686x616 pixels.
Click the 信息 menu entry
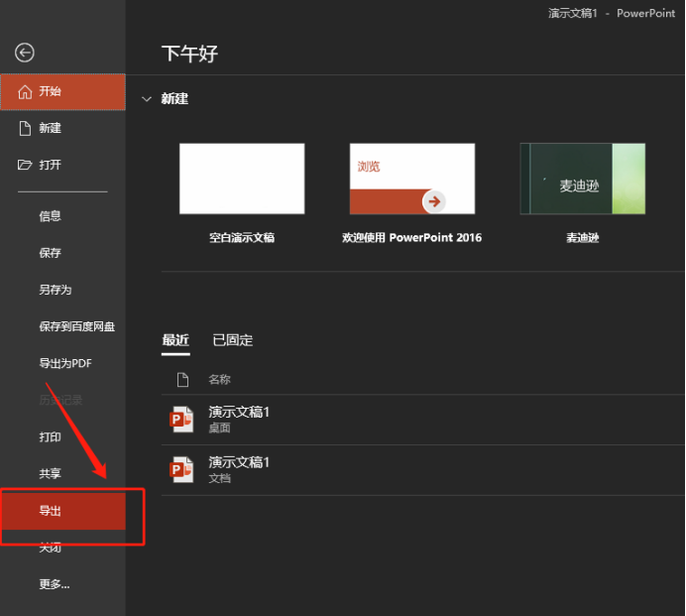tap(50, 216)
